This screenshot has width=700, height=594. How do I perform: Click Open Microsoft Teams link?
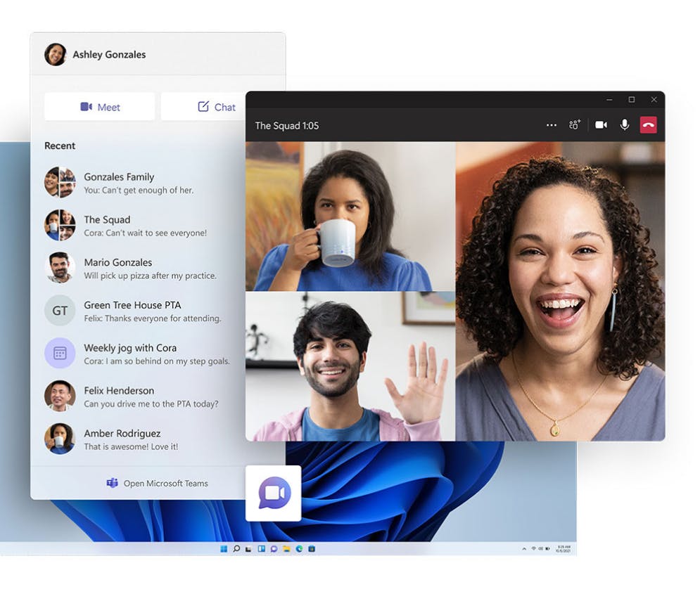[157, 483]
